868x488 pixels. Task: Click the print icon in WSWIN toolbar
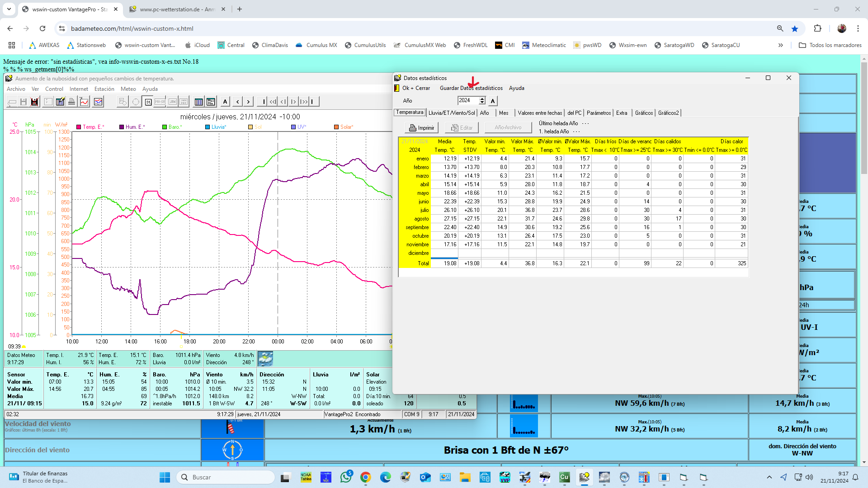pos(71,102)
